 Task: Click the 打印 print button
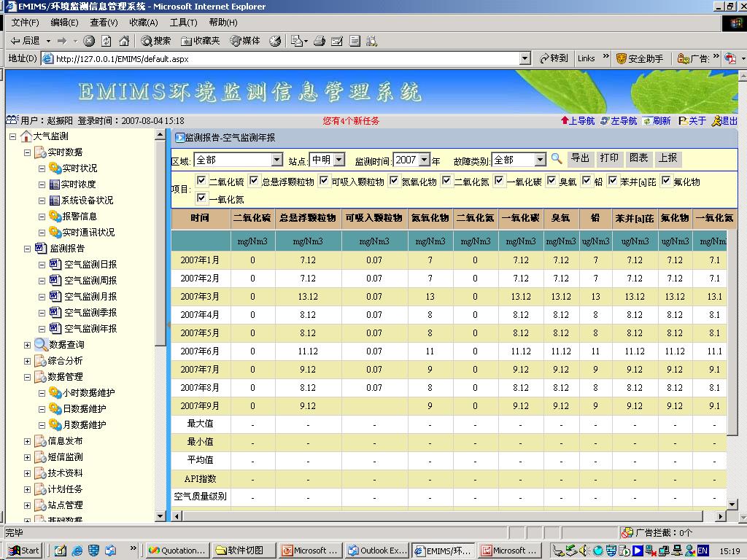[x=609, y=158]
